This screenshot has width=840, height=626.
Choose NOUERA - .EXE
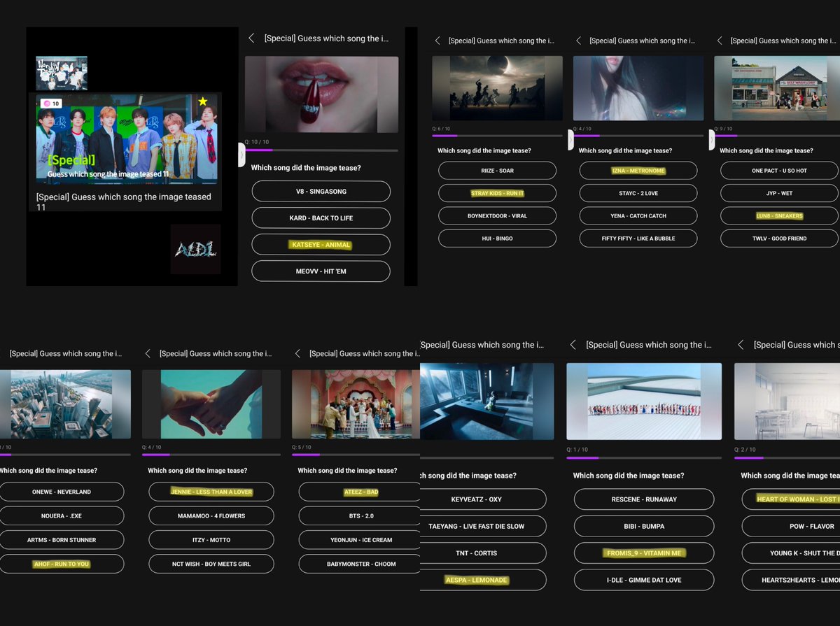62,516
